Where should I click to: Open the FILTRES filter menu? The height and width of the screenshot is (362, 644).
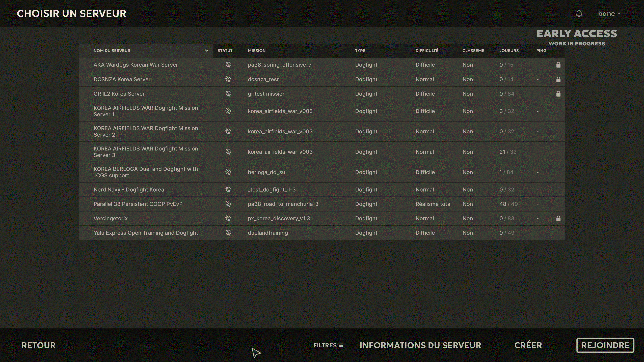point(328,345)
